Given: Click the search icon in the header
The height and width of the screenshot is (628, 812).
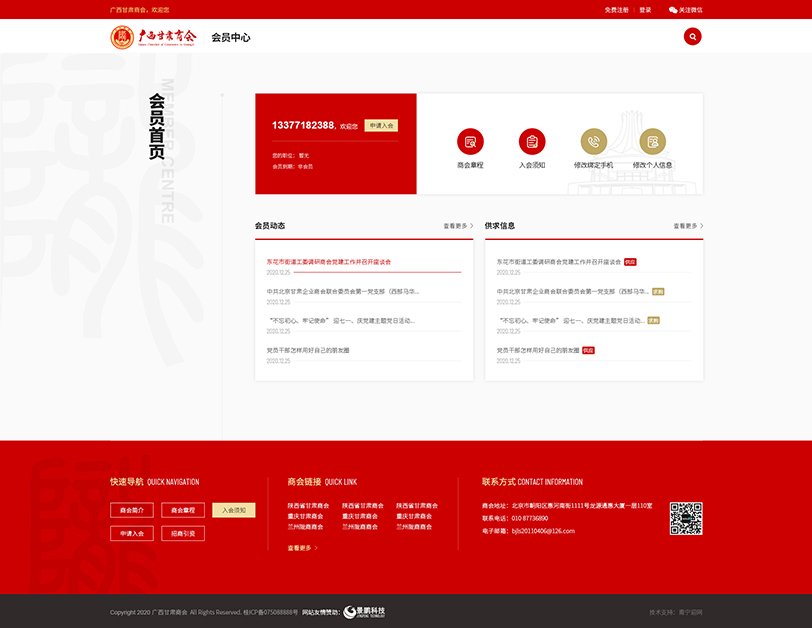Looking at the screenshot, I should 692,37.
